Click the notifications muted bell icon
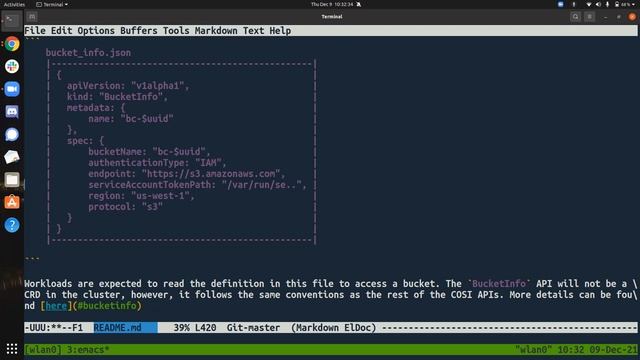Screen dimensions: 640x360 pos(358,4)
